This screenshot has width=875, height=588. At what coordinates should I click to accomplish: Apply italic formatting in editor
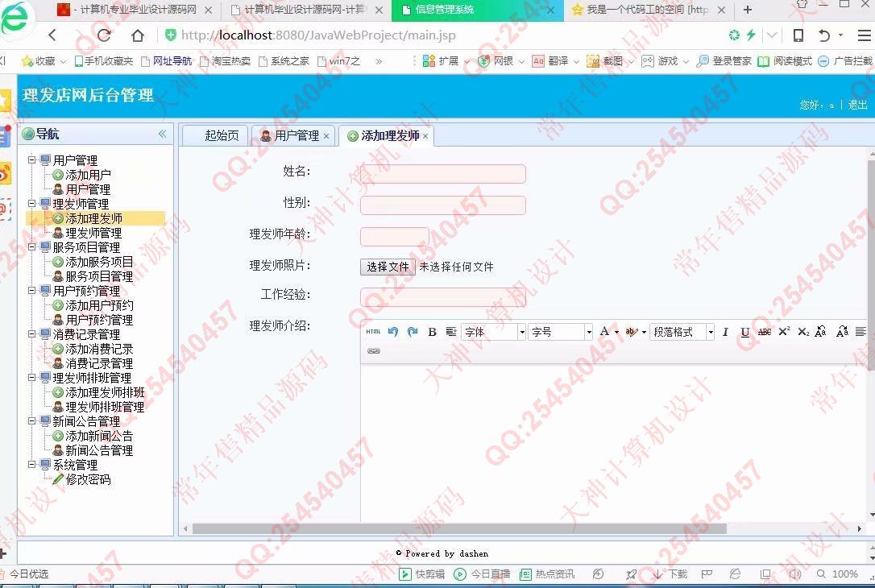(x=725, y=332)
